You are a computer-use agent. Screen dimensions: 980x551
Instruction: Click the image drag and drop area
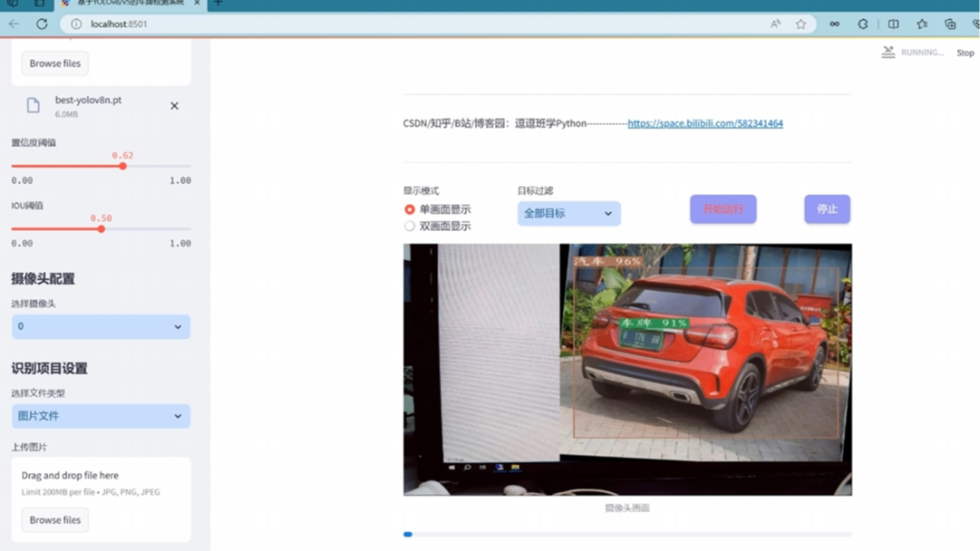(x=101, y=499)
